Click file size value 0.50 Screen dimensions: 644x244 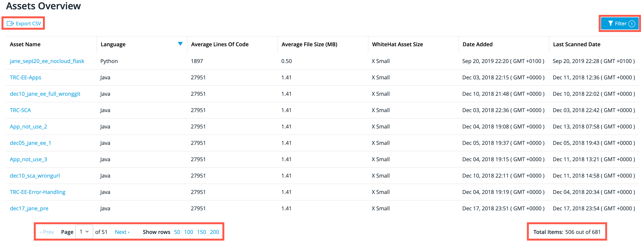[x=286, y=61]
